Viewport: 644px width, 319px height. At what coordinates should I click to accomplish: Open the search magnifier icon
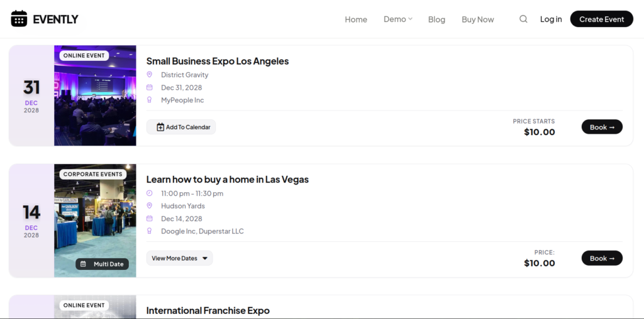point(523,19)
